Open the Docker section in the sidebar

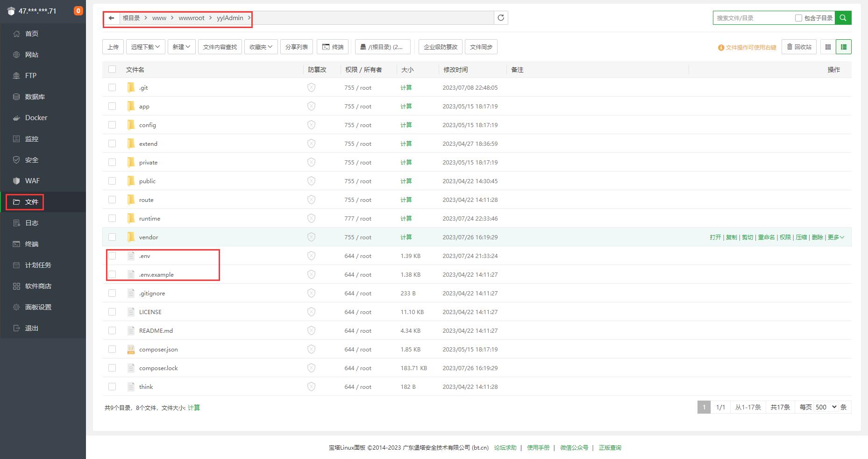36,118
